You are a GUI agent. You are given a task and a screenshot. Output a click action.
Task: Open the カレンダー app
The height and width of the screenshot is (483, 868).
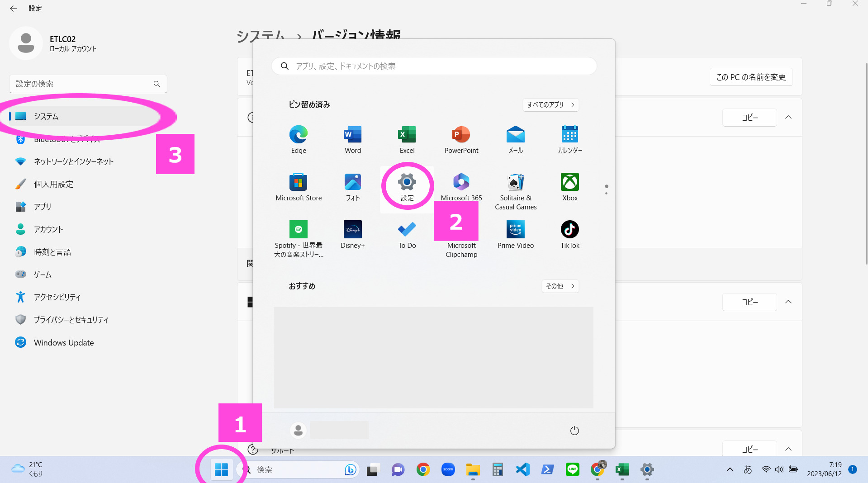[x=570, y=140]
